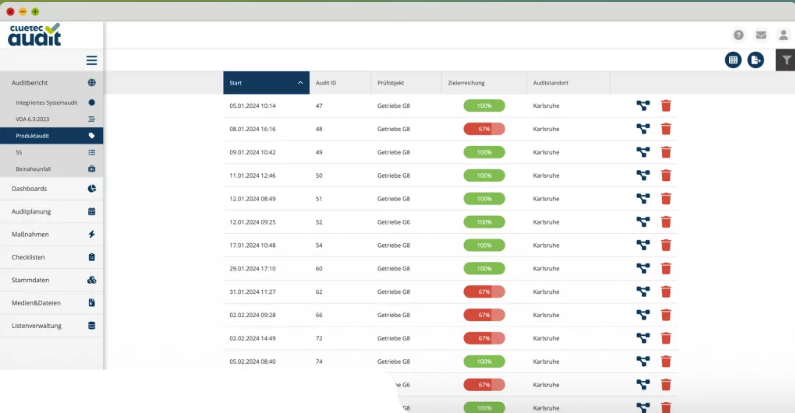Toggle sort on the Start column header
The width and height of the screenshot is (795, 413).
click(x=266, y=83)
